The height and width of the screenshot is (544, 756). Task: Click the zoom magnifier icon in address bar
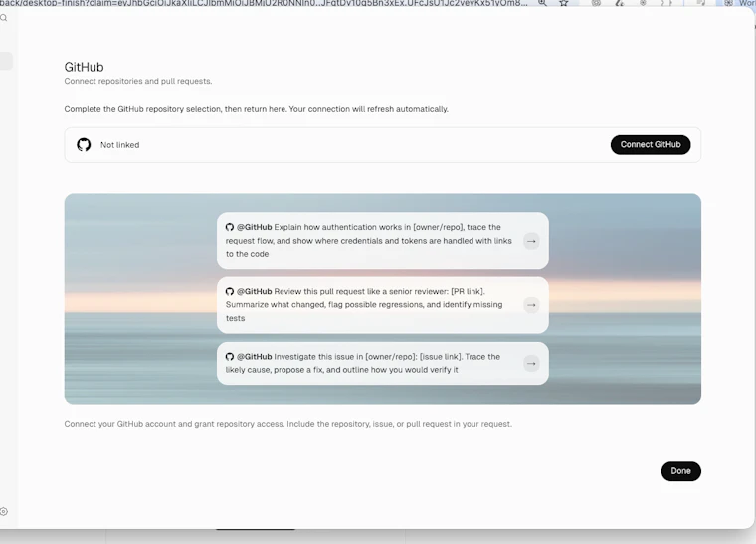pos(542,3)
